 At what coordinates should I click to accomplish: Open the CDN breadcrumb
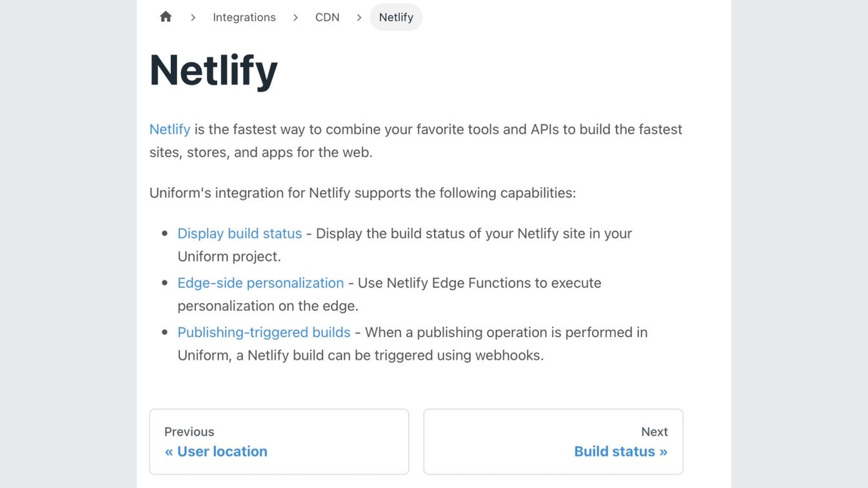[x=328, y=17]
